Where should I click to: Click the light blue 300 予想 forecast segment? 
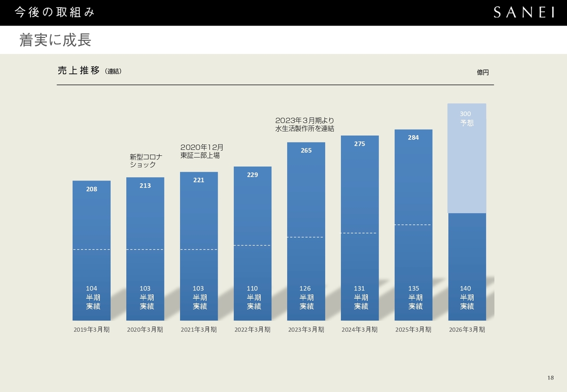[467, 159]
